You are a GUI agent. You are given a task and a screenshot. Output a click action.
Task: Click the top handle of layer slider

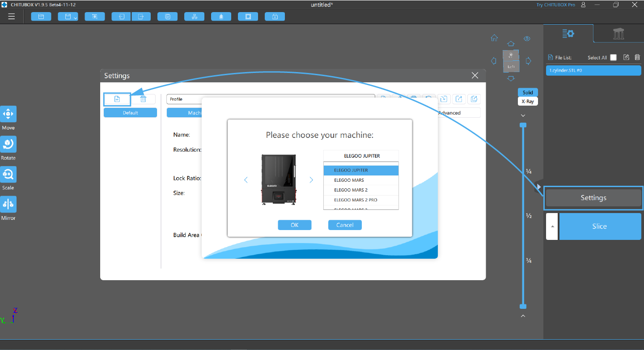click(523, 125)
